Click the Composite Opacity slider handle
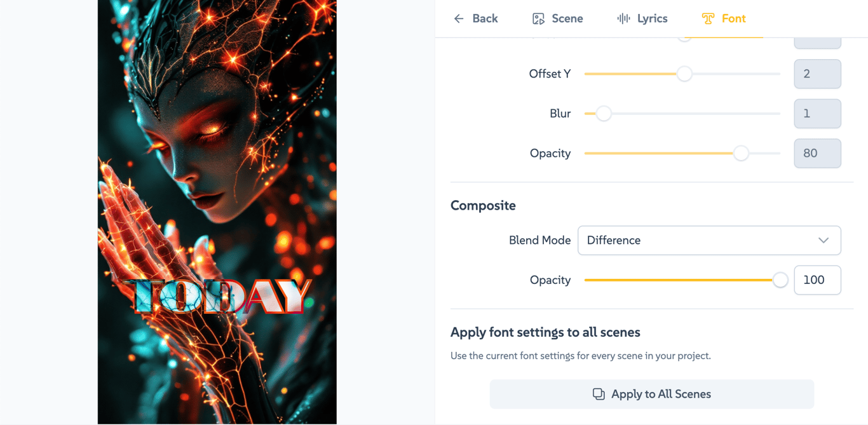This screenshot has width=868, height=425. coord(780,280)
